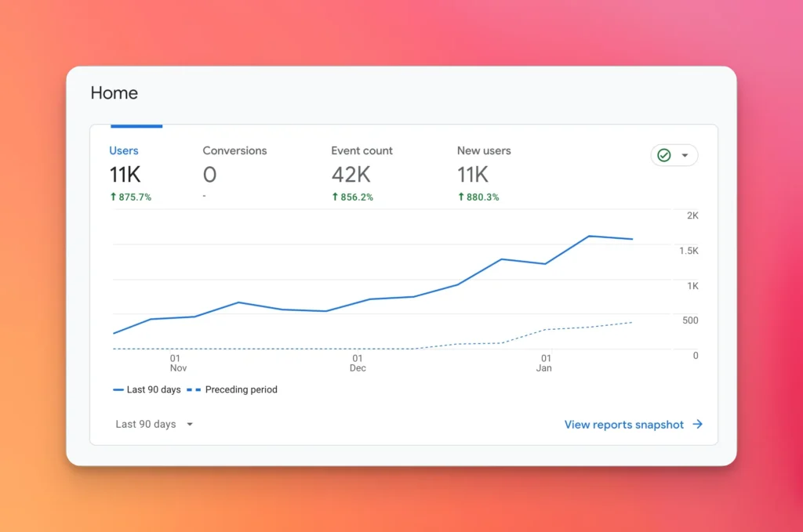Click the Home page heading
This screenshot has height=532, width=803.
tap(114, 92)
